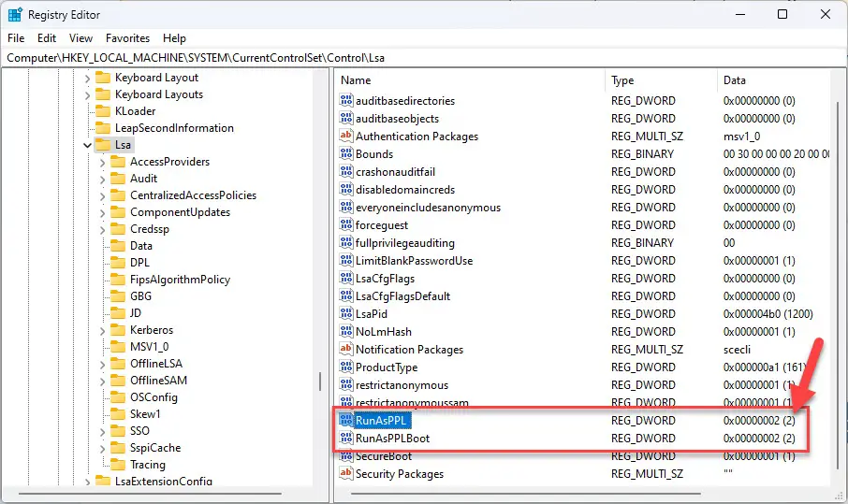Expand the LsaExtensionConfig key
Image resolution: width=848 pixels, height=504 pixels.
click(88, 482)
